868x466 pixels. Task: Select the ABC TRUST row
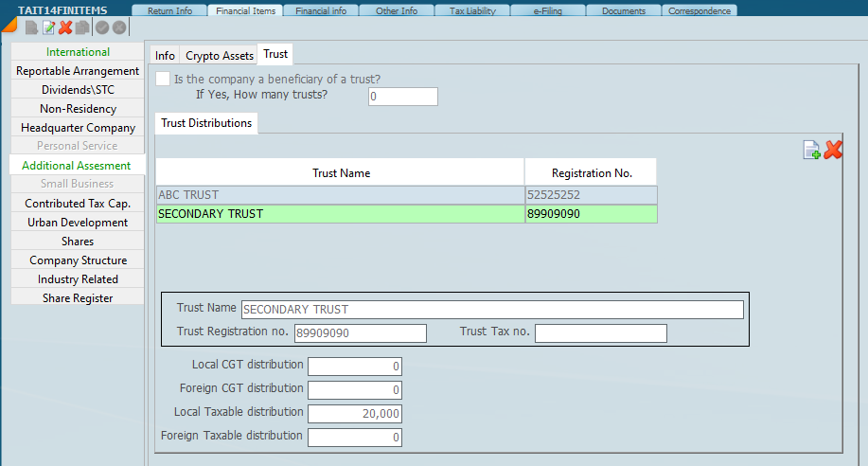340,195
